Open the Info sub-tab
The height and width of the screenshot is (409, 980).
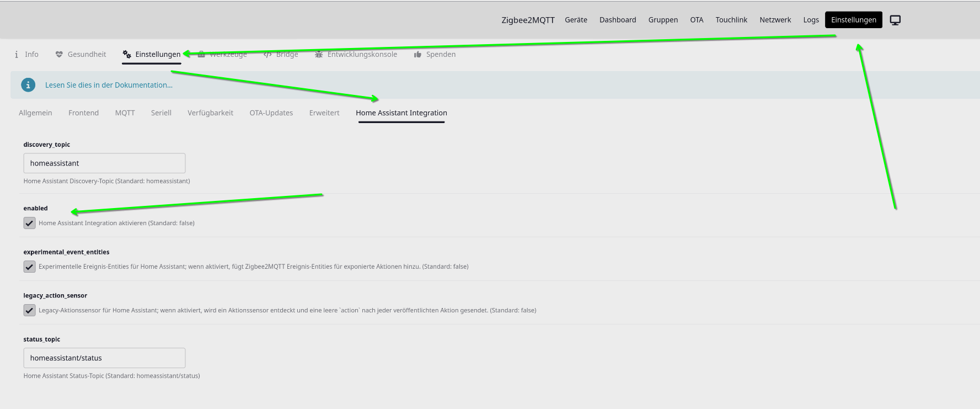(26, 54)
